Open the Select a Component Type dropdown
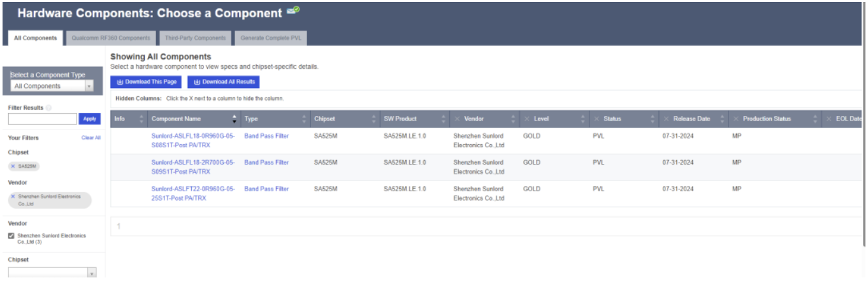This screenshot has height=287, width=868. tap(52, 86)
